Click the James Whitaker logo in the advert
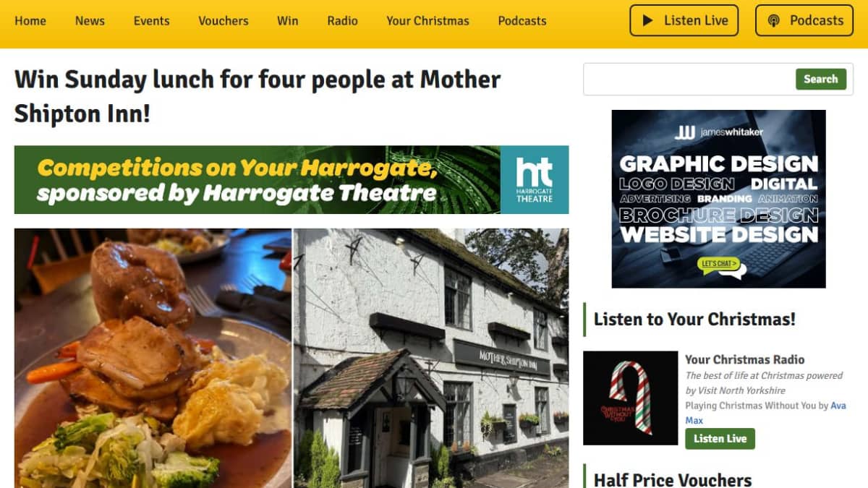 [718, 132]
